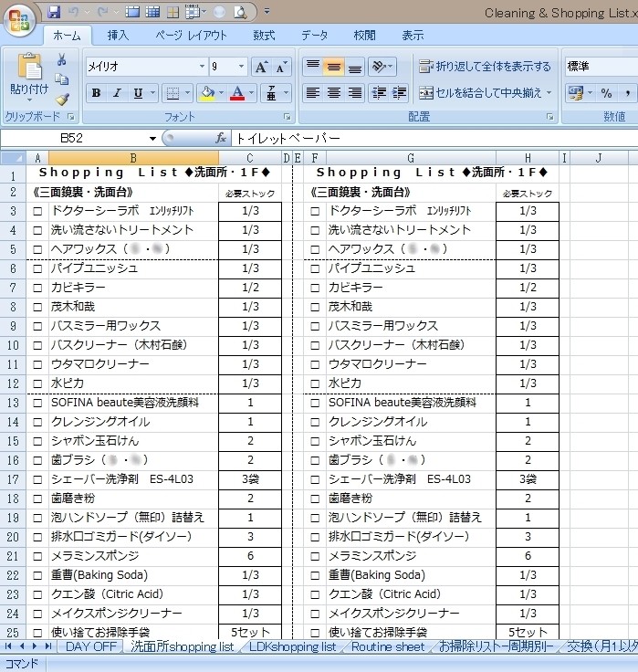Apply accounting number format icon

click(x=576, y=93)
